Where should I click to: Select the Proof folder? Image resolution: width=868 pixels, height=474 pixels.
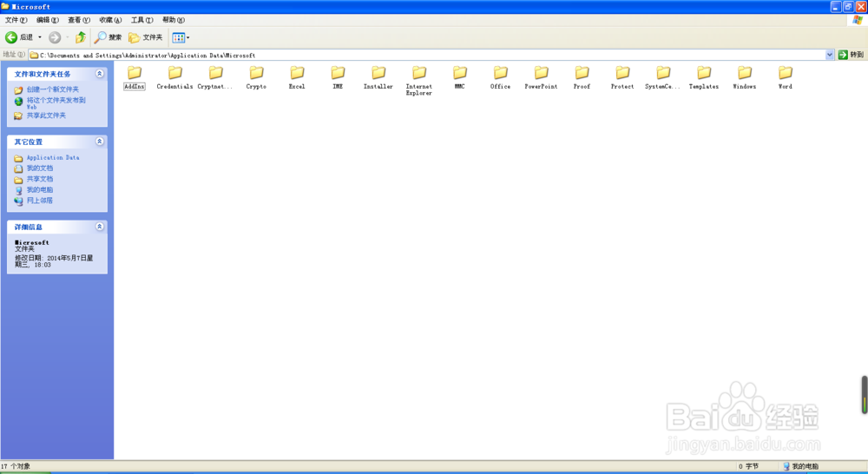pyautogui.click(x=582, y=78)
